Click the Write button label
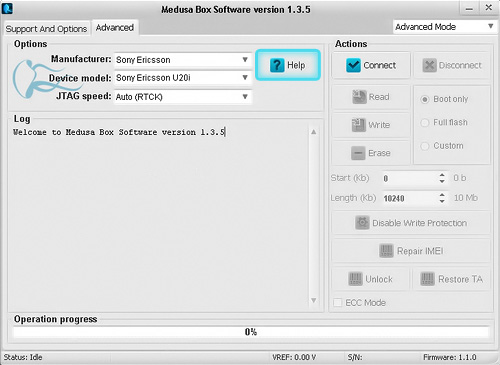The height and width of the screenshot is (365, 500). tap(379, 125)
